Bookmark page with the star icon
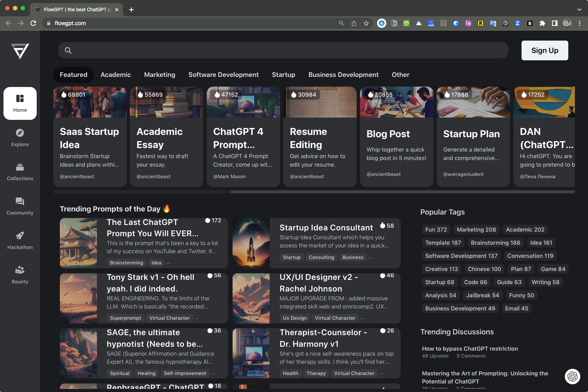Screen dimensions: 588x392 point(366,23)
